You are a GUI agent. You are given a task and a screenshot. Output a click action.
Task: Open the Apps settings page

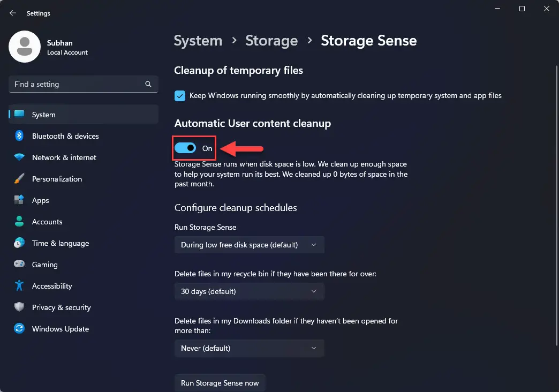tap(84, 200)
